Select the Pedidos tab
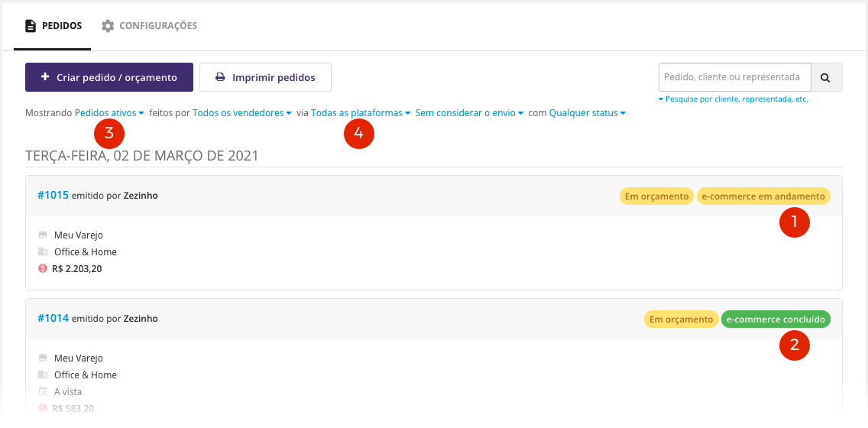 [x=53, y=26]
